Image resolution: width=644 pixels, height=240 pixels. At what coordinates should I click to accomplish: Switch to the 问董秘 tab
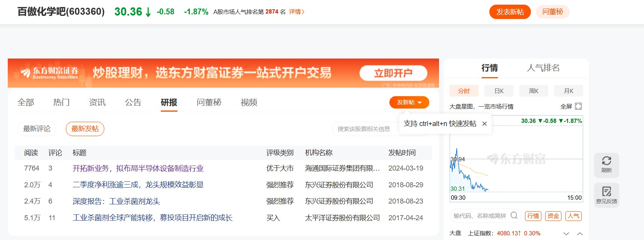coord(209,102)
